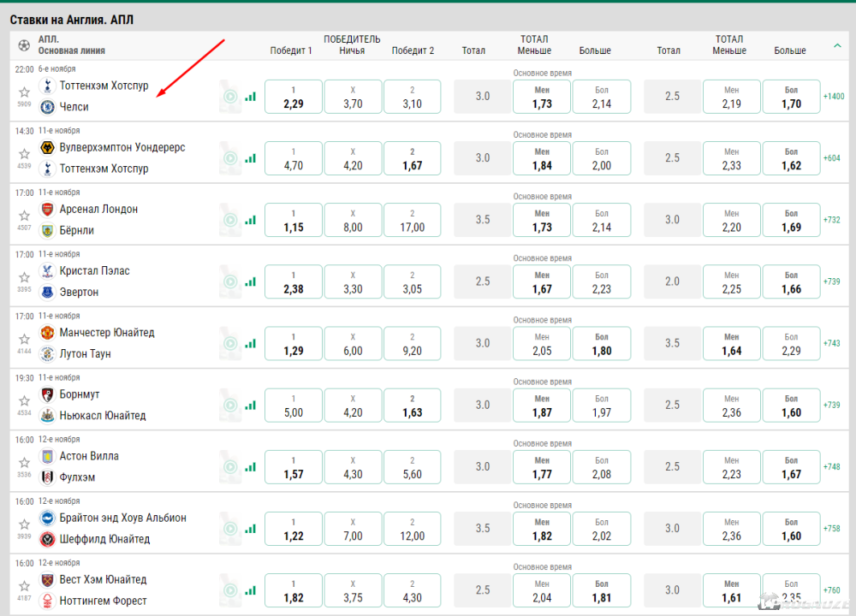
Task: Click the live stream icon for Кристал Пэлас–Эвертон
Action: click(x=230, y=281)
